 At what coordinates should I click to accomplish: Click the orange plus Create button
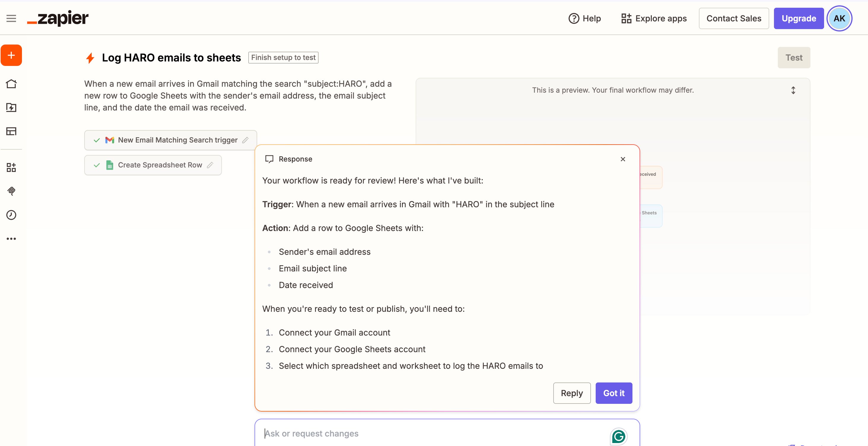coord(11,55)
